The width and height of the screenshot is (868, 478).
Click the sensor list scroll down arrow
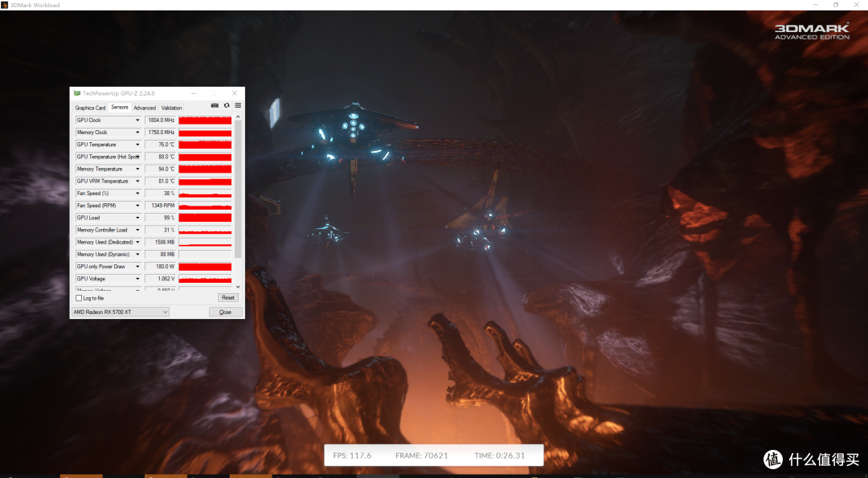[x=238, y=287]
